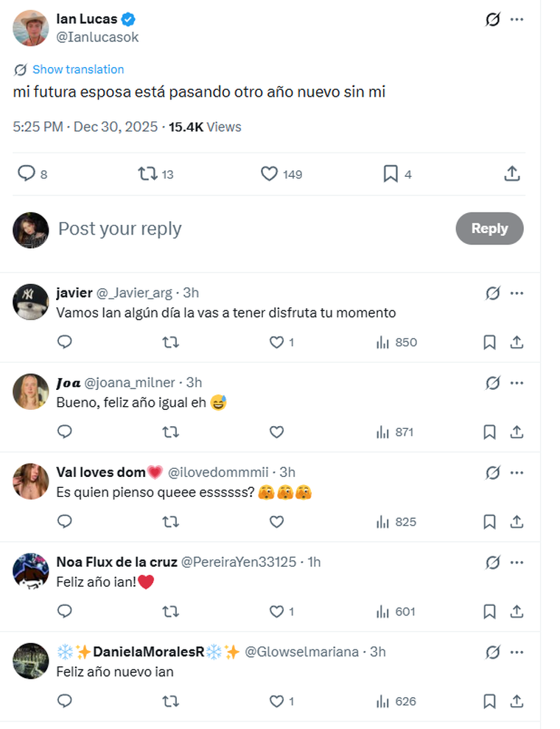
Task: Share the main post via share icon
Action: (x=512, y=174)
